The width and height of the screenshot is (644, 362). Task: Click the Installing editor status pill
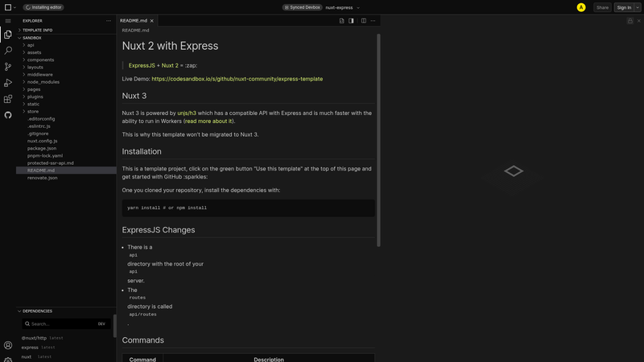pyautogui.click(x=43, y=7)
